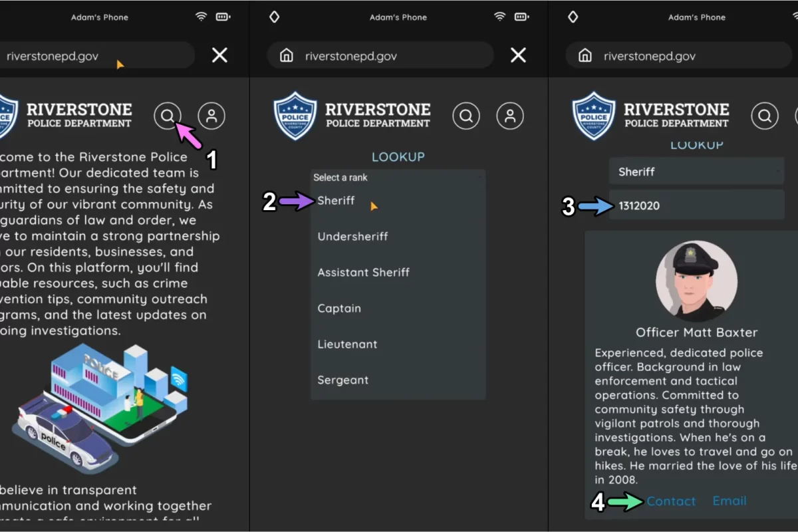
Task: Click the battery icon in the middle screen's status bar
Action: (x=522, y=17)
